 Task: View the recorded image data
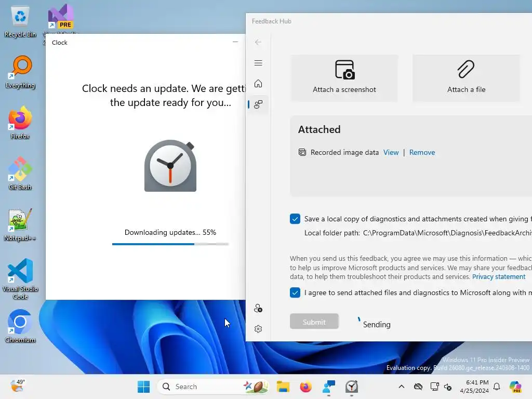[391, 152]
